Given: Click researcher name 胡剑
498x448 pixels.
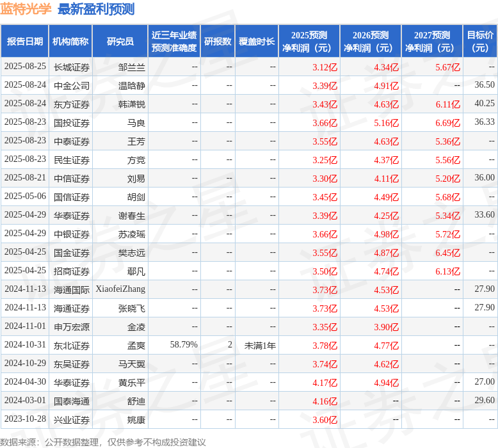Looking at the screenshot, I should click(x=136, y=197).
